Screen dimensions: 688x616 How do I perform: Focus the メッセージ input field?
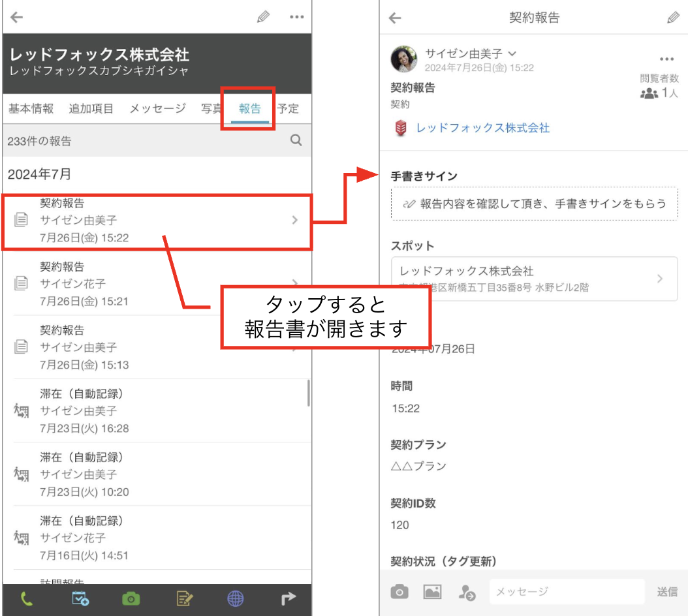pos(567,592)
